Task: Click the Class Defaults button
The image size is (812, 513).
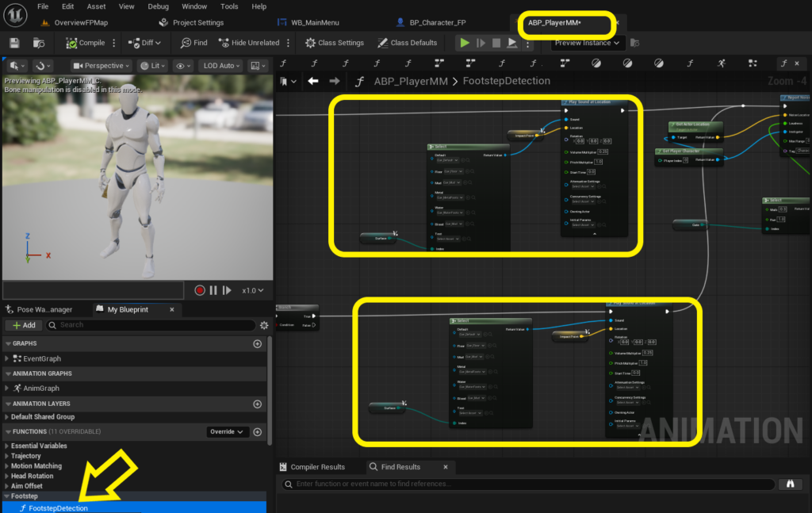Action: pos(408,43)
